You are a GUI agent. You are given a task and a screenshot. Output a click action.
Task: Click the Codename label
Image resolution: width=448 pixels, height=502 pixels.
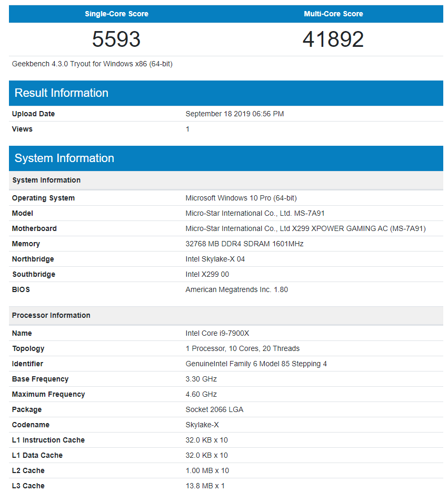pos(31,425)
